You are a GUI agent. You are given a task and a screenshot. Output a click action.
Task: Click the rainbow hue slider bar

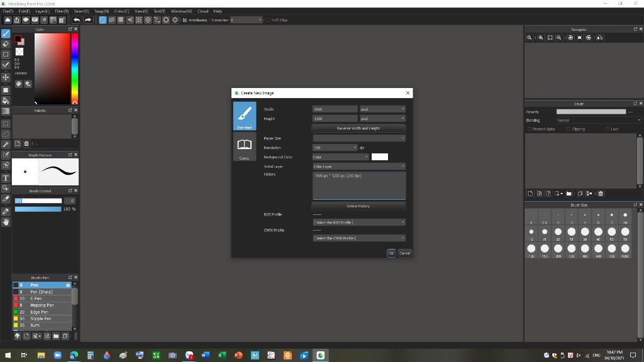[75, 69]
